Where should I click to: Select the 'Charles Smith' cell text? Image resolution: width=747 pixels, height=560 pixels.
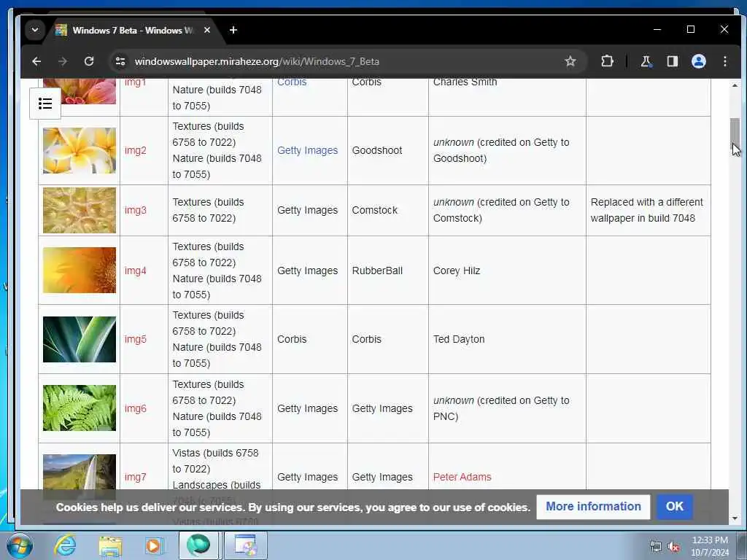tap(465, 82)
